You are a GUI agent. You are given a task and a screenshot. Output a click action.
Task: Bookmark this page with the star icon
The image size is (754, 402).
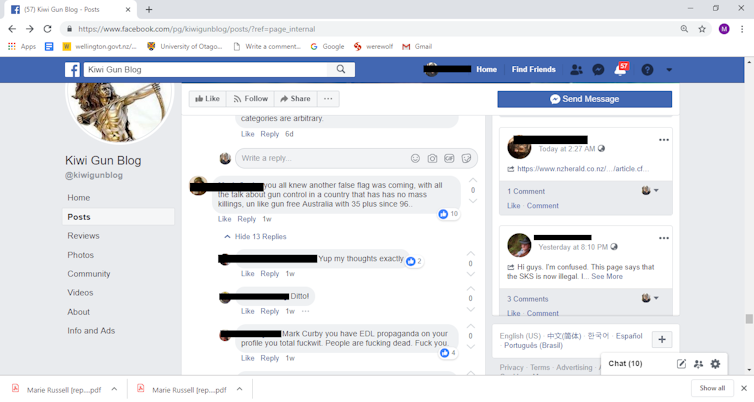click(x=702, y=29)
